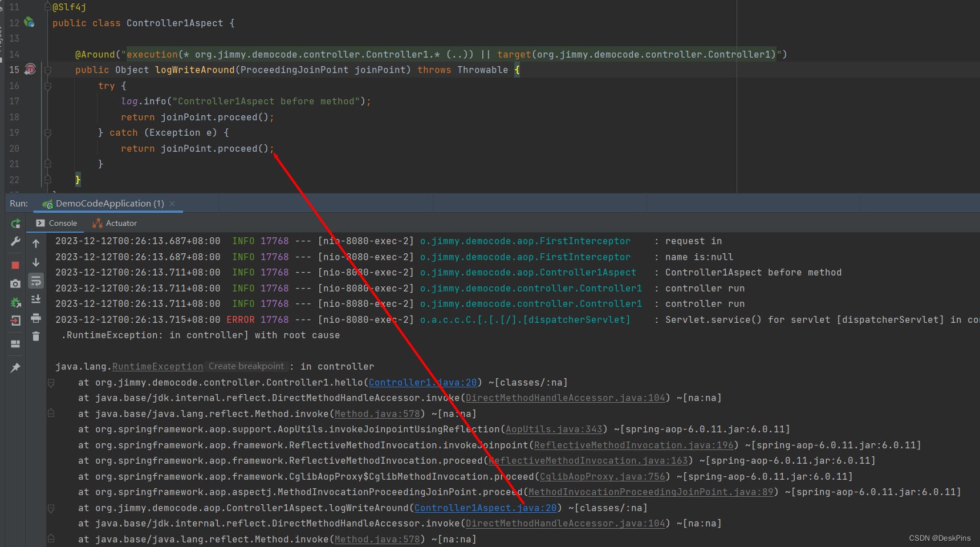Open the restore layout icon
980x547 pixels.
[16, 344]
